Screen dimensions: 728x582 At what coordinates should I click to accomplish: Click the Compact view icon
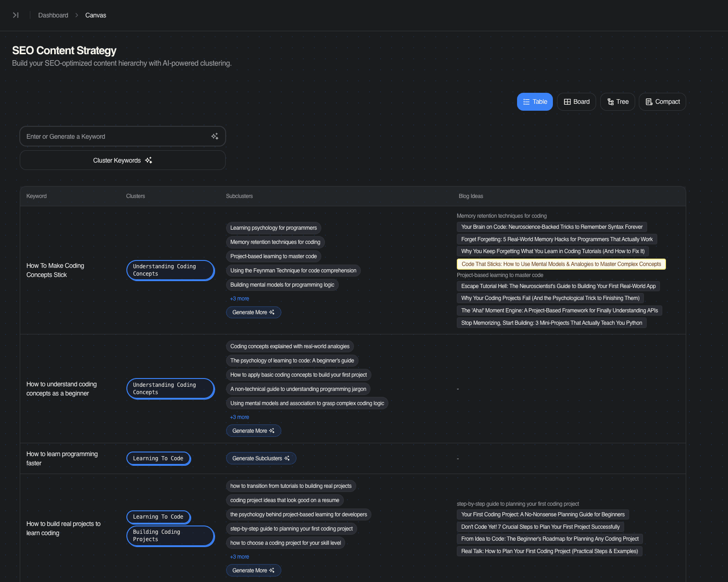click(649, 102)
